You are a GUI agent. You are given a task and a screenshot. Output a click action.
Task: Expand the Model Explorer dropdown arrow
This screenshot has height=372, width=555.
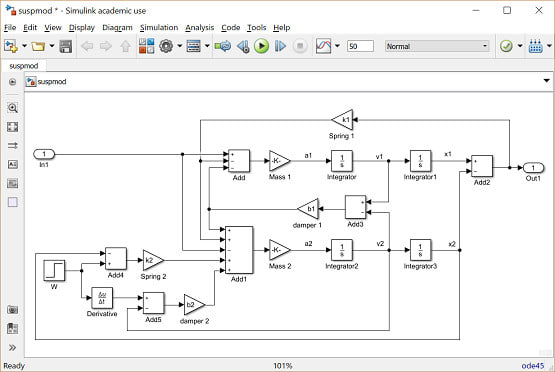tap(207, 46)
